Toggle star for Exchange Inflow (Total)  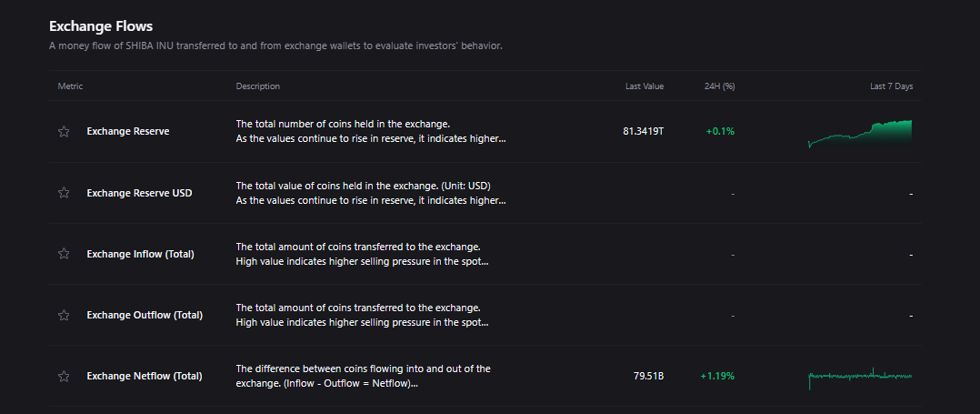[64, 254]
